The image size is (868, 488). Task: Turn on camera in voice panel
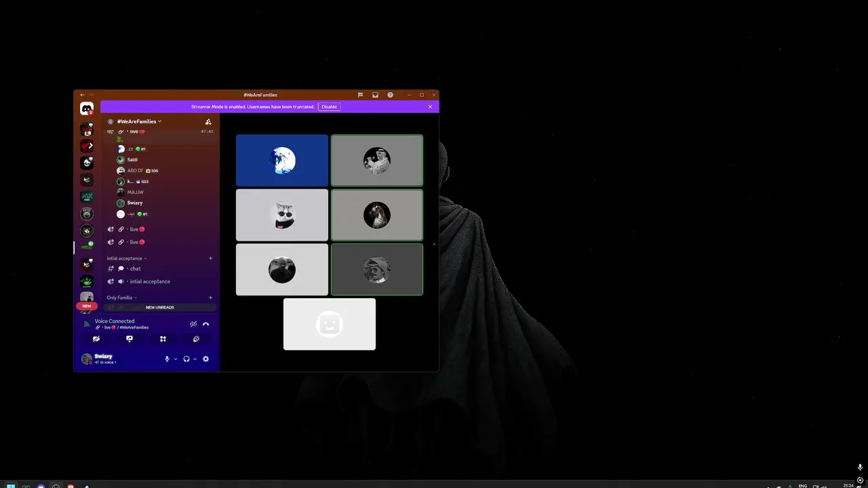(96, 339)
